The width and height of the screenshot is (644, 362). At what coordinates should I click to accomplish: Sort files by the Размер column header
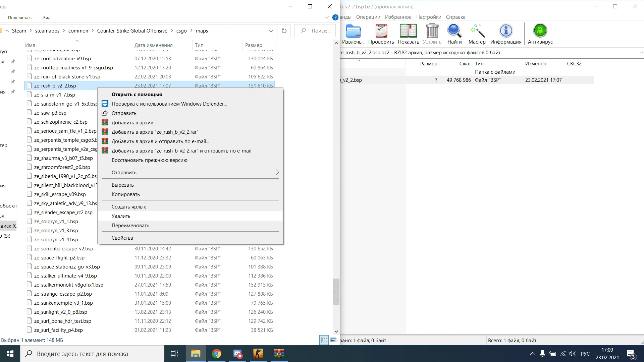pyautogui.click(x=254, y=45)
